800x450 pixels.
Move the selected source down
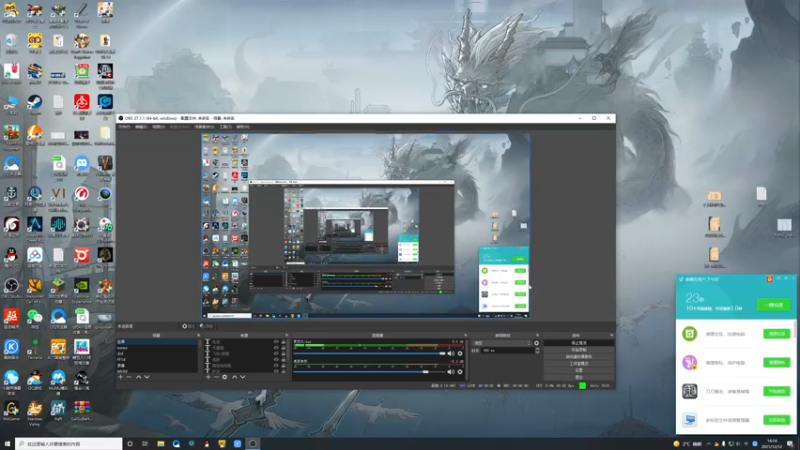(243, 377)
